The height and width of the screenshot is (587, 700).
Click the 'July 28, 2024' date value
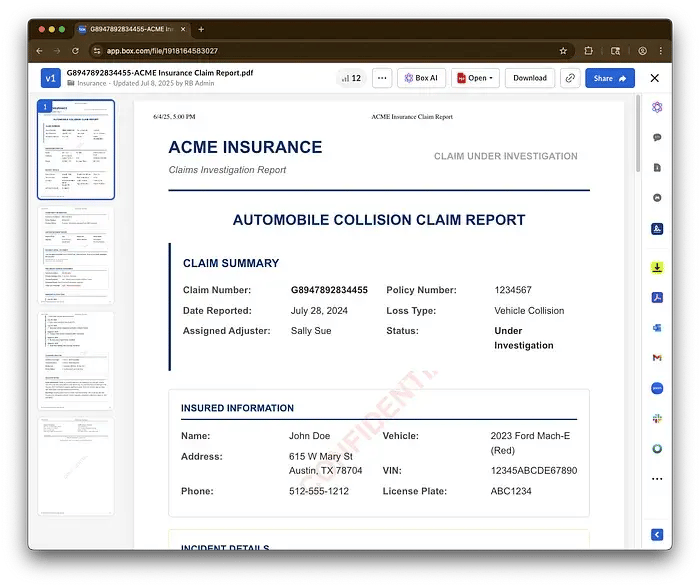coord(319,311)
